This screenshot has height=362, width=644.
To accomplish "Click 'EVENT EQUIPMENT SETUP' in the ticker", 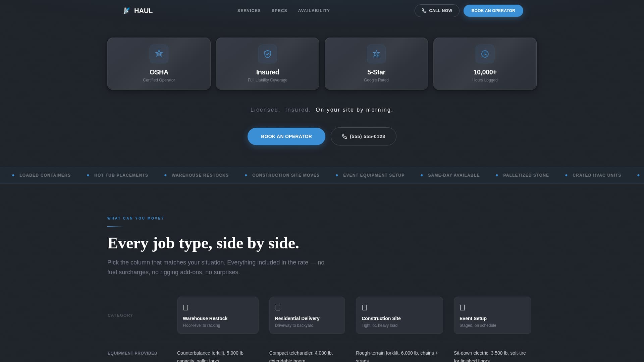I will click(374, 175).
